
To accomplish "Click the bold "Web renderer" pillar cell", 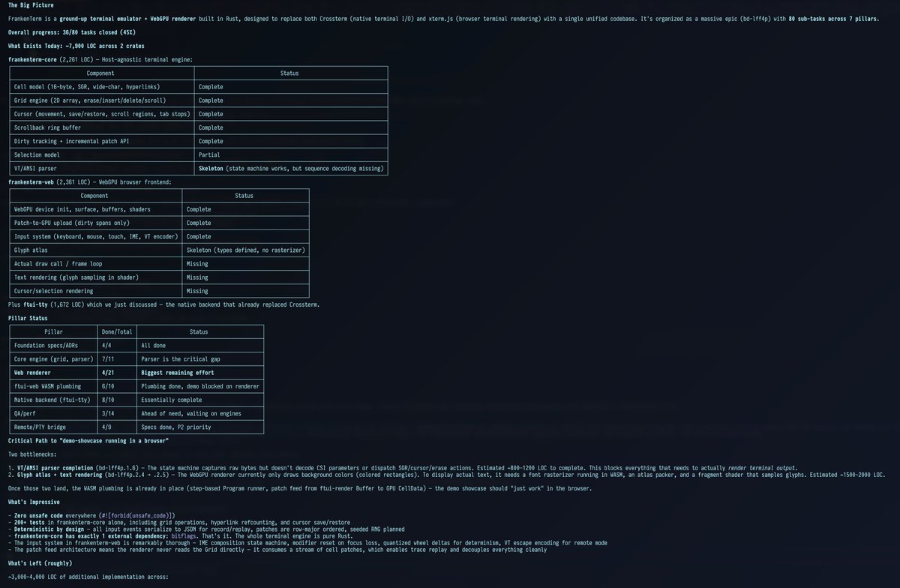I will (52, 373).
